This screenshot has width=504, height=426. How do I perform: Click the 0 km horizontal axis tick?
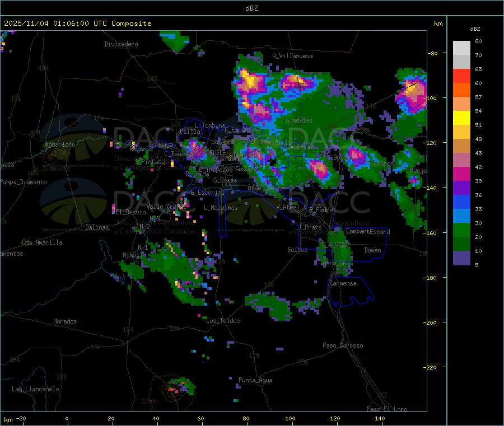(x=67, y=419)
